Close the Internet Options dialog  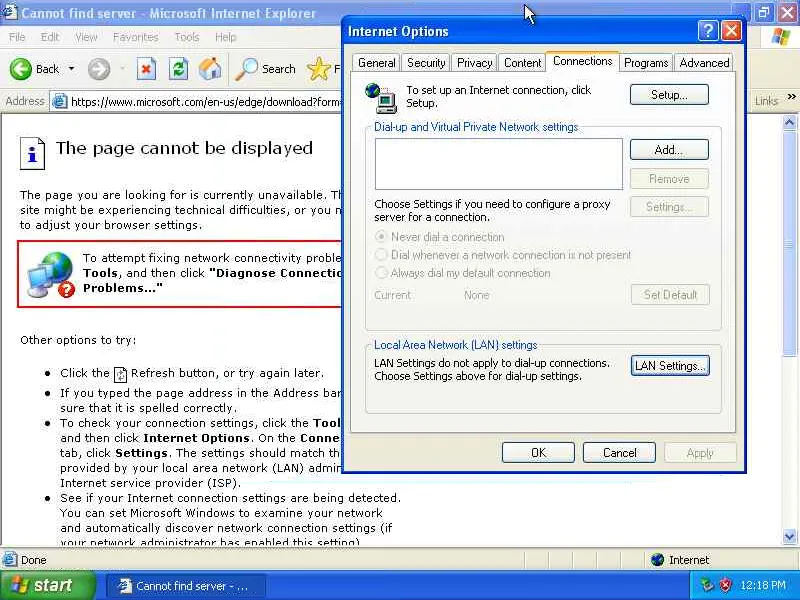tap(731, 31)
